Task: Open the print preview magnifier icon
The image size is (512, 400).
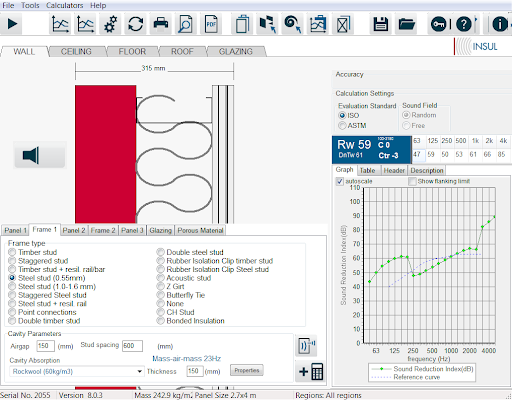Action: pyautogui.click(x=185, y=24)
